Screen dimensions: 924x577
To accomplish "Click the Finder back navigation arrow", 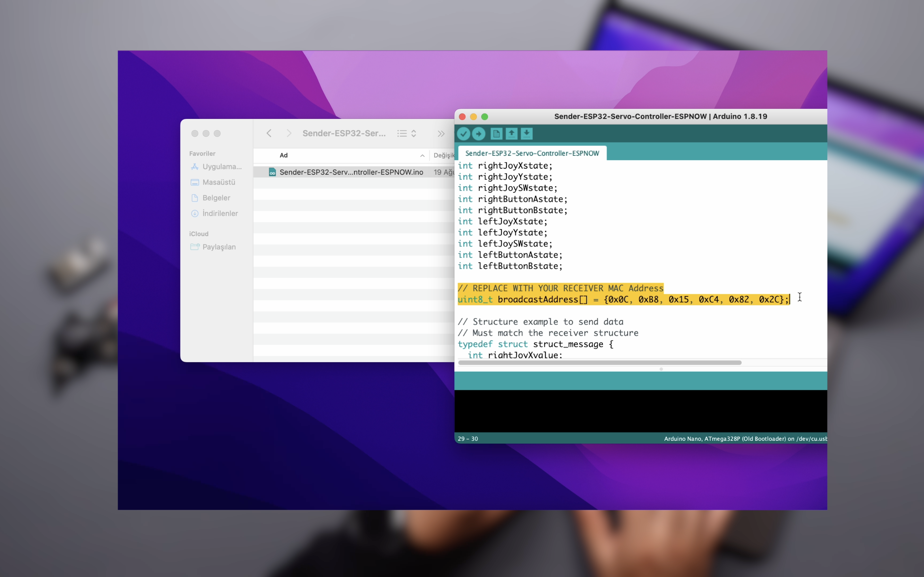I will click(269, 133).
